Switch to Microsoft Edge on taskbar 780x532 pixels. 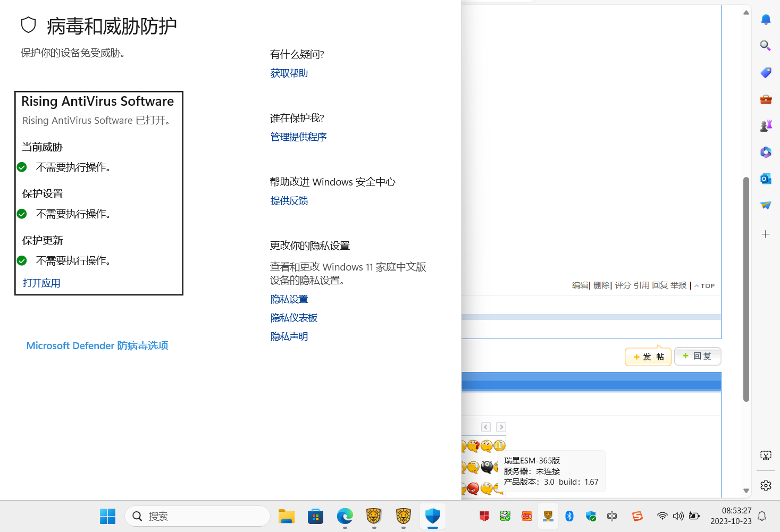345,516
